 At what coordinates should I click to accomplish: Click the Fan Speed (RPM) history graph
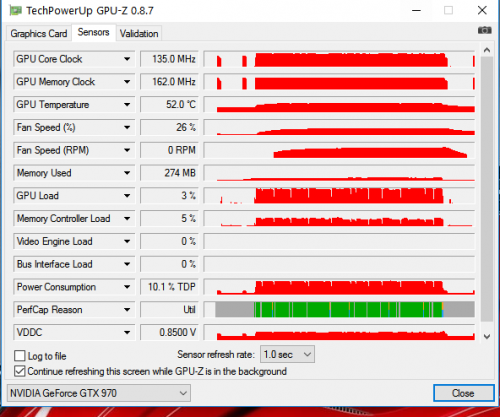[x=339, y=150]
